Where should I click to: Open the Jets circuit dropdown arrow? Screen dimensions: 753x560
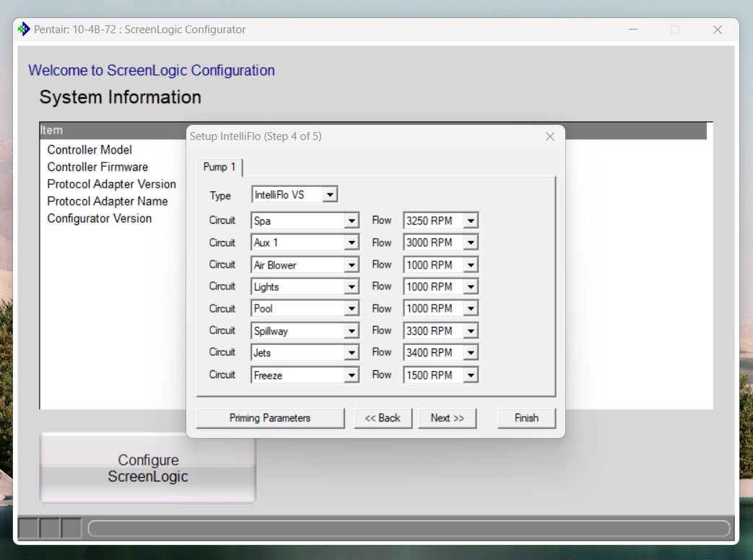[x=352, y=353]
